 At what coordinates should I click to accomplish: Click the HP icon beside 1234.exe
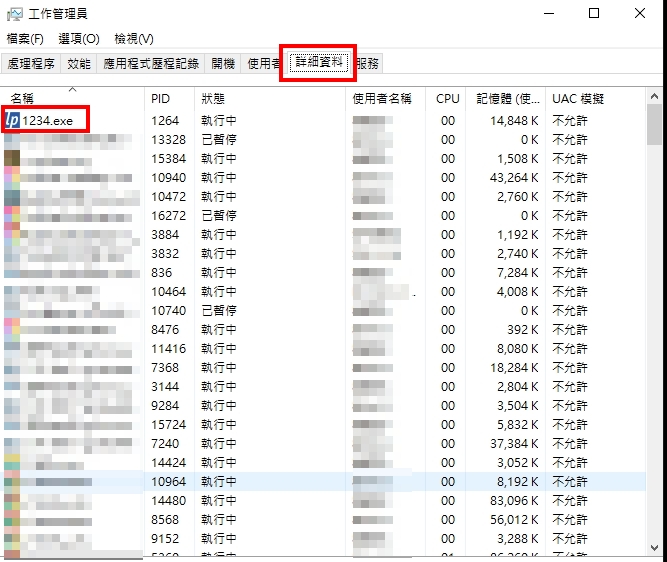point(13,120)
